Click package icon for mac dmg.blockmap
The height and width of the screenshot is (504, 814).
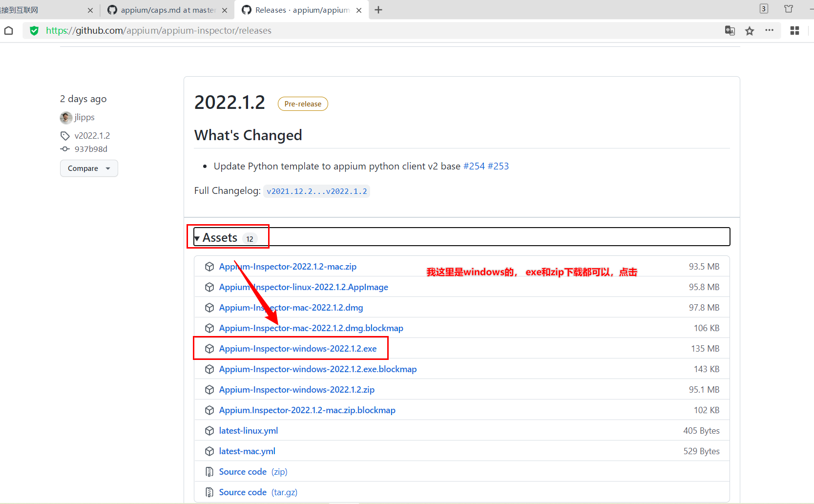tap(209, 328)
